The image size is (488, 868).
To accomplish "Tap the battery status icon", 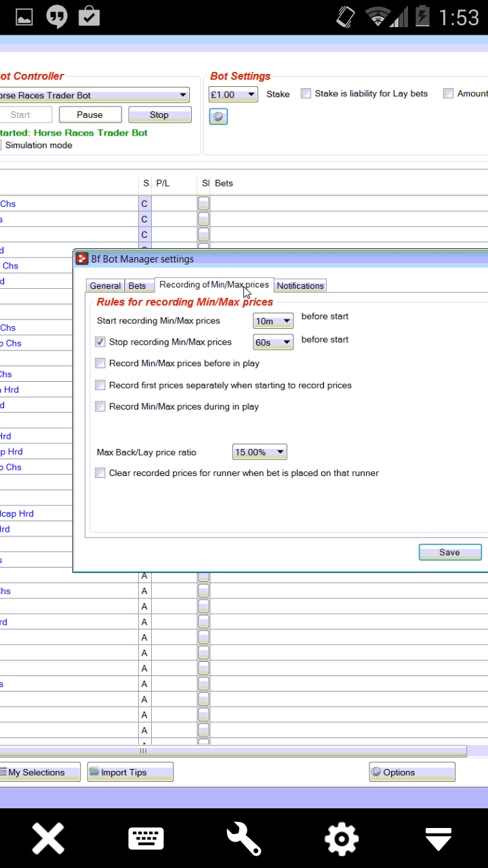I will click(422, 16).
